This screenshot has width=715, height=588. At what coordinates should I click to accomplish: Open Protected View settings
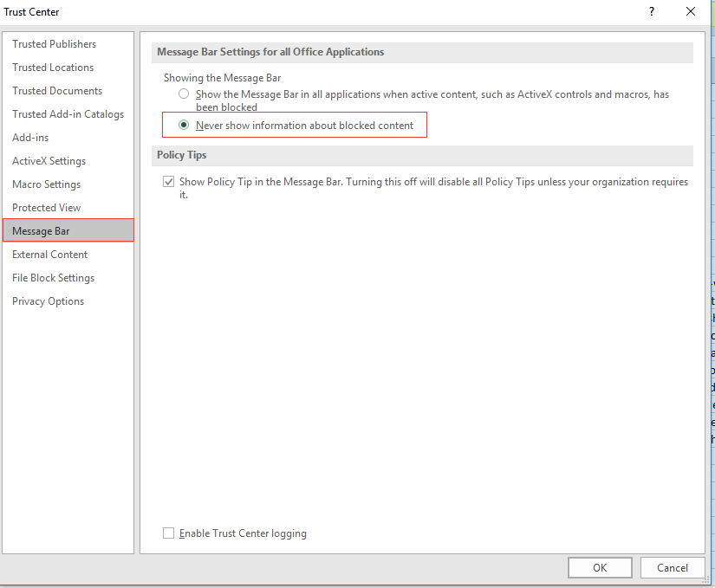pos(46,208)
